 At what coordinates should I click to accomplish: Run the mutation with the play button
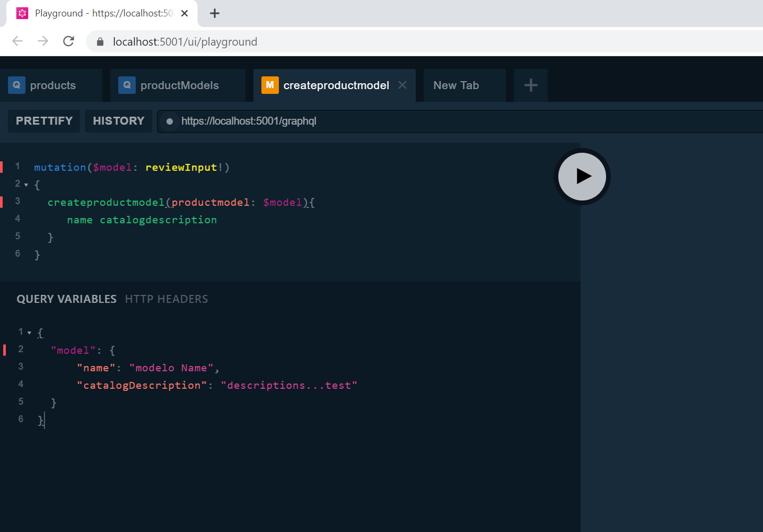pos(582,177)
